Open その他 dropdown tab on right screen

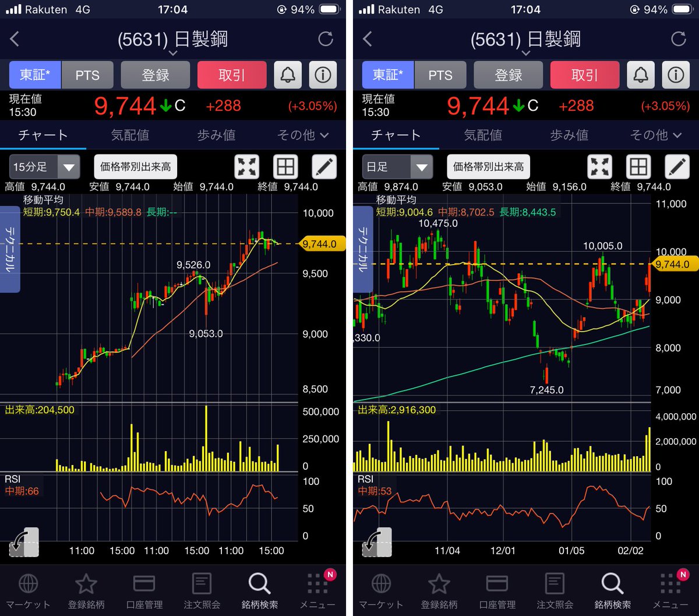tap(656, 135)
